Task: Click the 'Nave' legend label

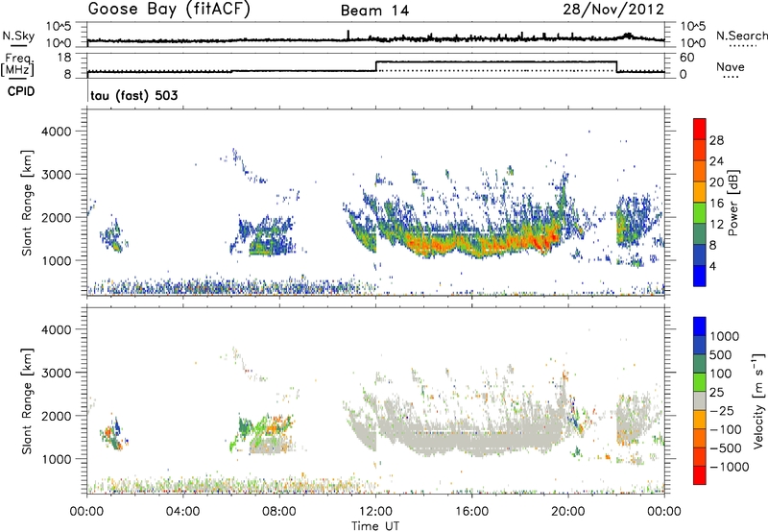Action: [x=731, y=66]
